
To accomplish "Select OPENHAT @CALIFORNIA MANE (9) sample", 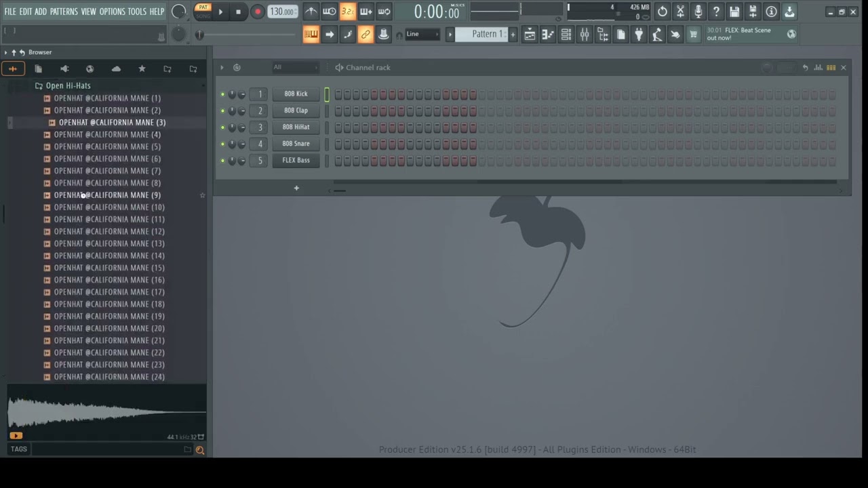I will point(107,195).
